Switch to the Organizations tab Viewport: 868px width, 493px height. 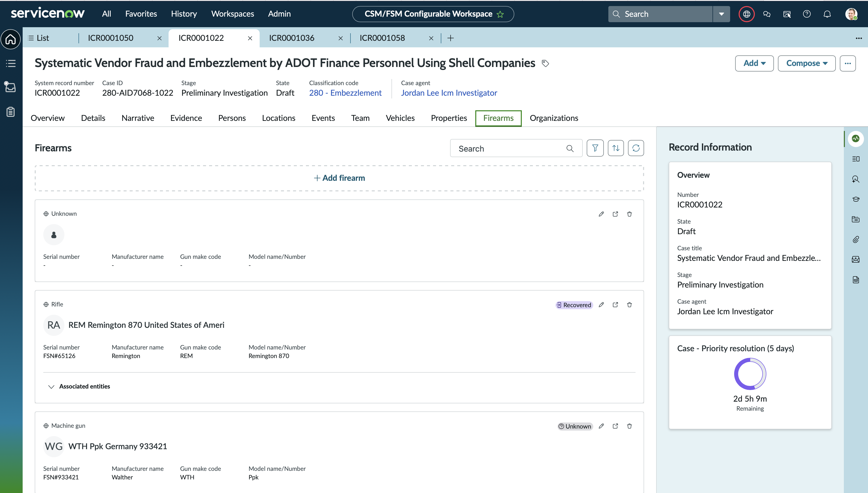tap(554, 118)
